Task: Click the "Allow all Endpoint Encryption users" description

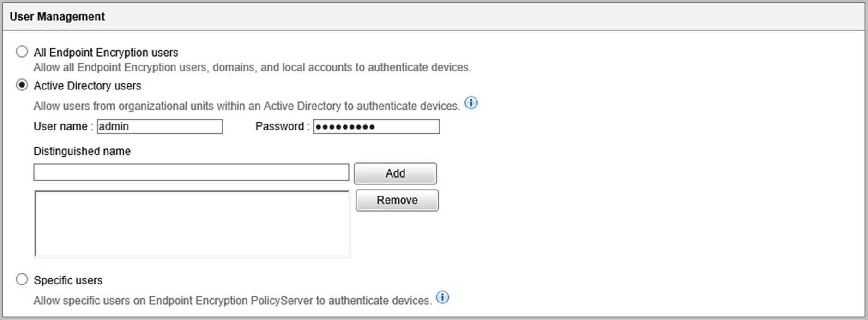Action: pos(252,68)
